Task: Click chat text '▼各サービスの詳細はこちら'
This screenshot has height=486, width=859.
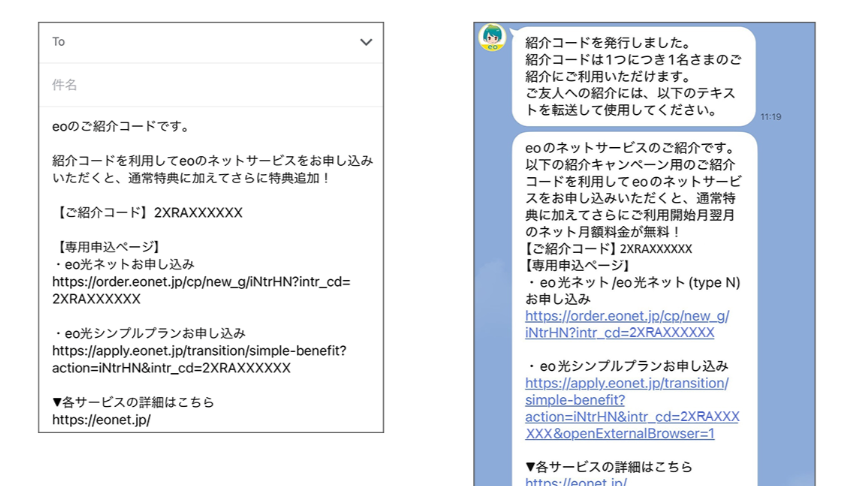Action: click(609, 467)
